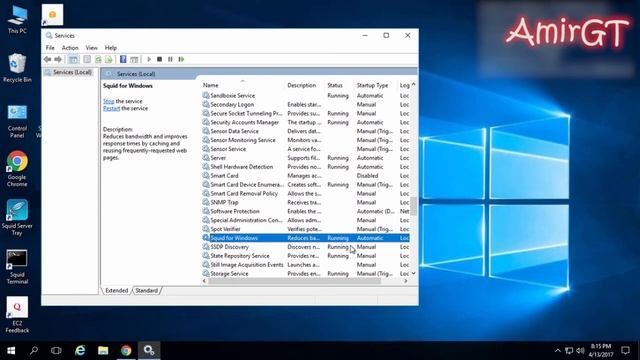
Task: Toggle the console tree toolbar icon
Action: click(73, 59)
